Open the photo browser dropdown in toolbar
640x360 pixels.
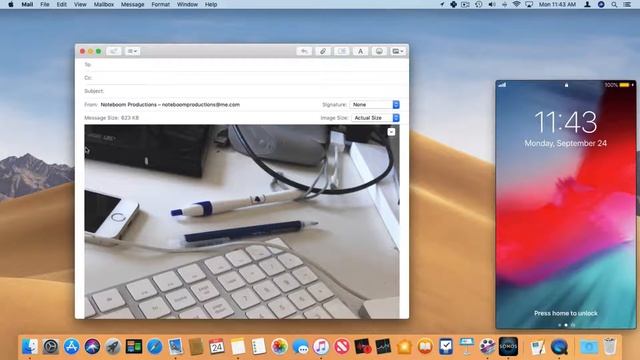[398, 51]
